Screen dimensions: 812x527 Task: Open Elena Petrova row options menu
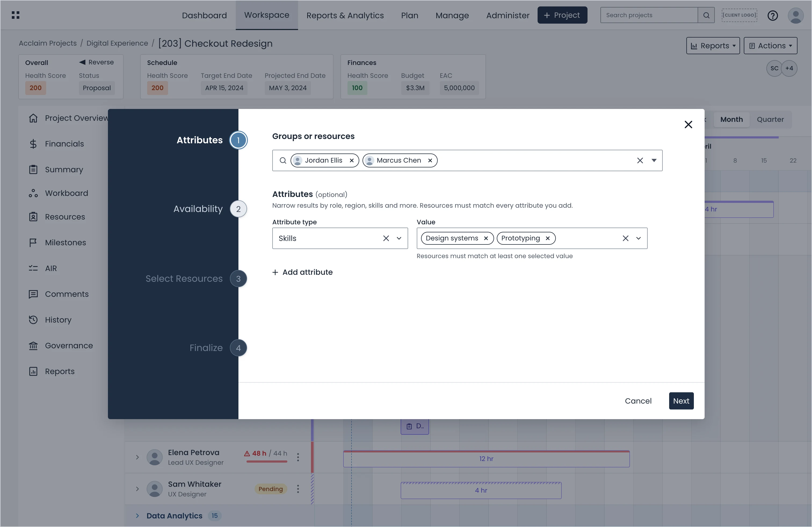click(x=298, y=457)
